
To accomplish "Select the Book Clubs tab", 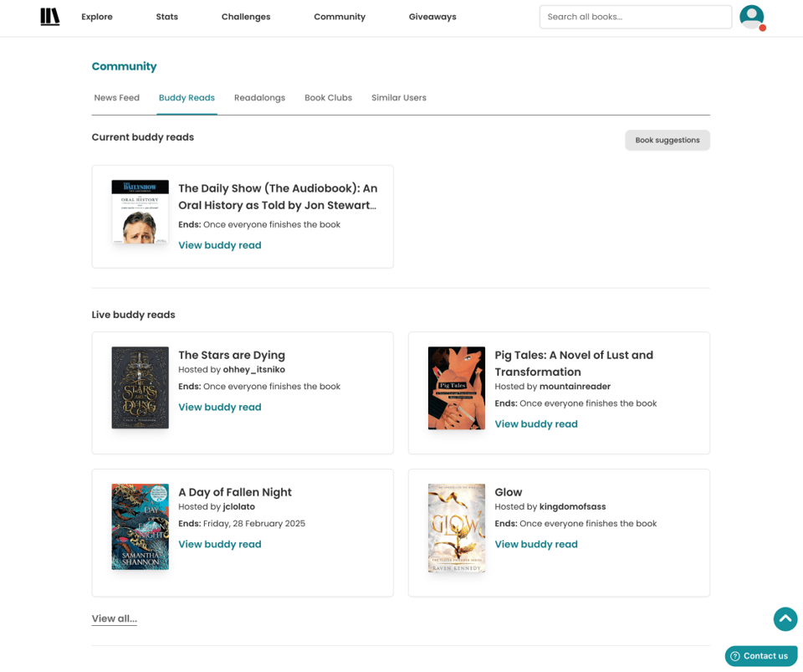I will (328, 98).
